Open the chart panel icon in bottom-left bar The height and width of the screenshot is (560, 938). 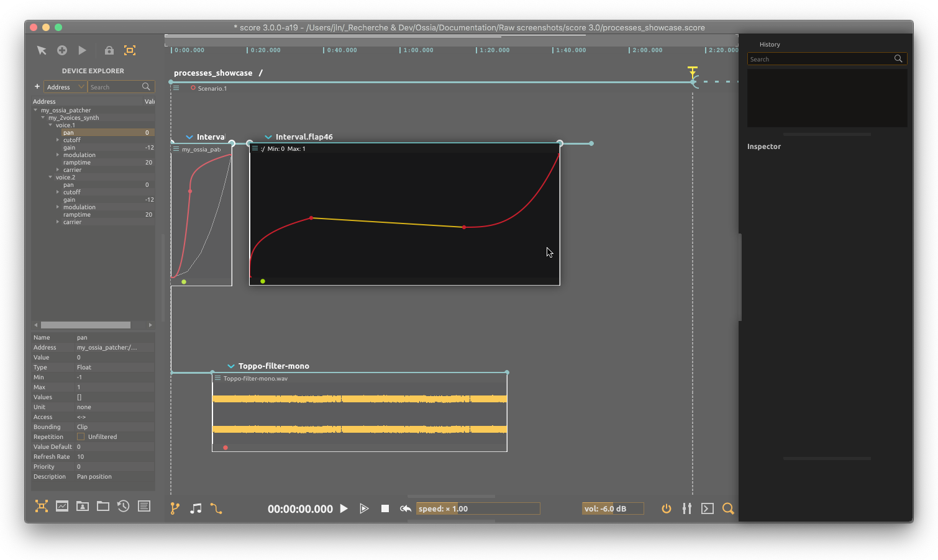tap(62, 506)
